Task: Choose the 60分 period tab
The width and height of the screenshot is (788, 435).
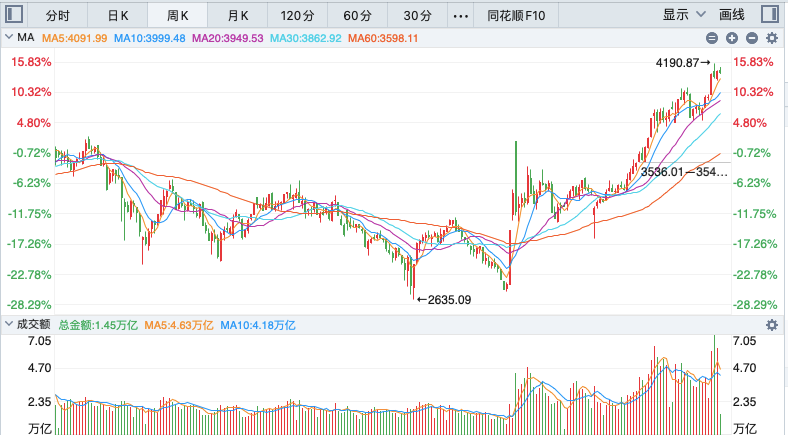Action: click(357, 16)
